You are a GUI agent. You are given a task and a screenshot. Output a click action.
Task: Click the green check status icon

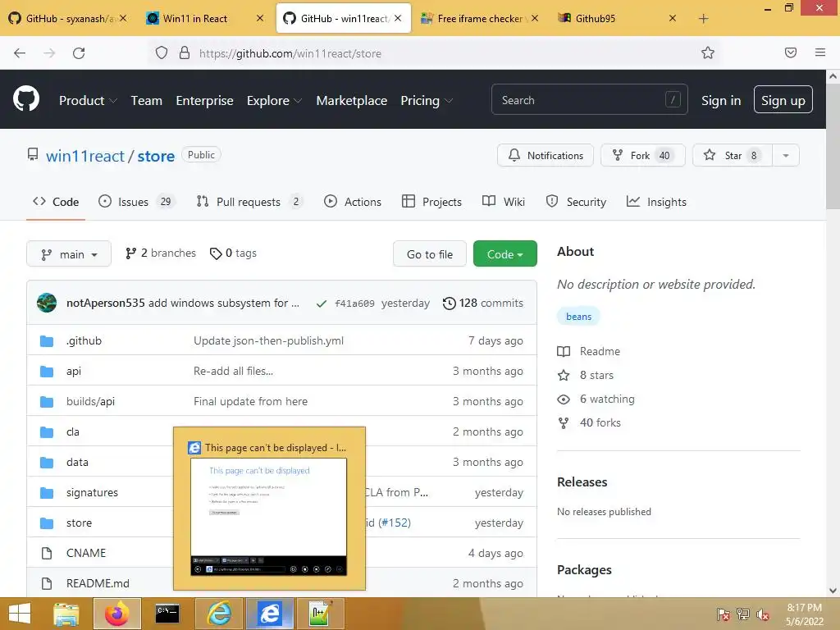pyautogui.click(x=322, y=304)
